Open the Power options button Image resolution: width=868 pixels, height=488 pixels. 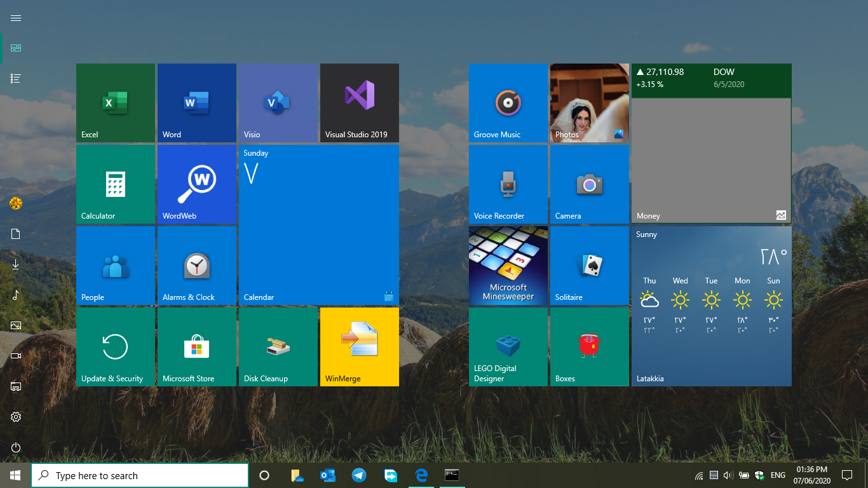click(x=16, y=447)
